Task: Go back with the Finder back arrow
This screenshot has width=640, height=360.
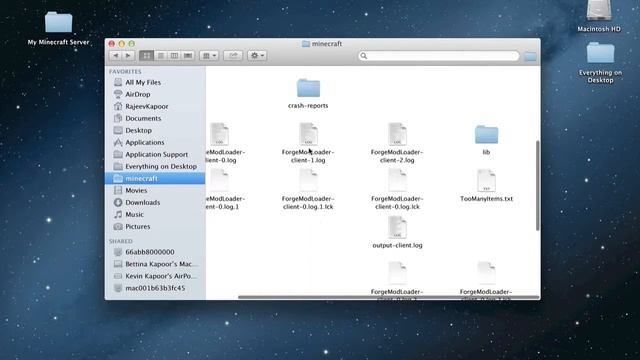Action: click(116, 56)
